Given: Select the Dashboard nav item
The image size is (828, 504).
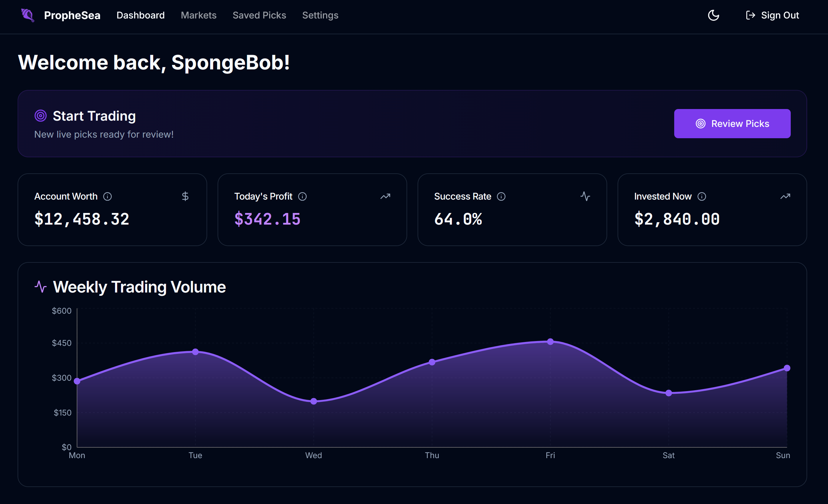Looking at the screenshot, I should 140,15.
